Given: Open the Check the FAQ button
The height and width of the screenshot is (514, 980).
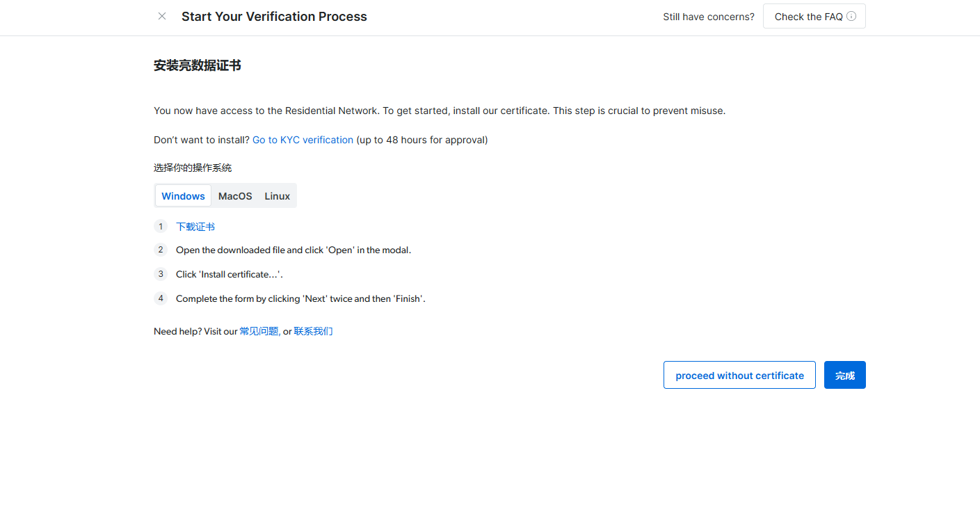Looking at the screenshot, I should [808, 17].
